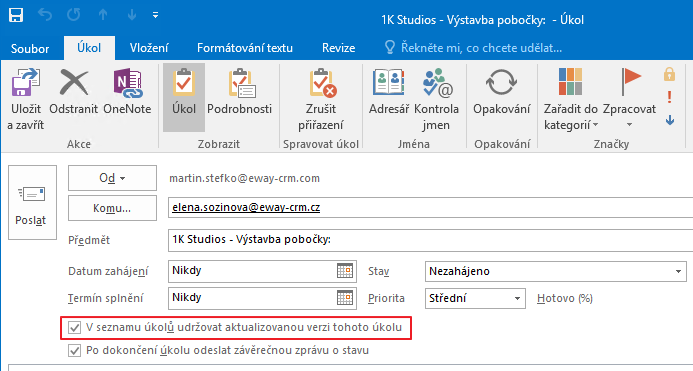Open the Adresář address book
This screenshot has width=693, height=371.
click(389, 92)
